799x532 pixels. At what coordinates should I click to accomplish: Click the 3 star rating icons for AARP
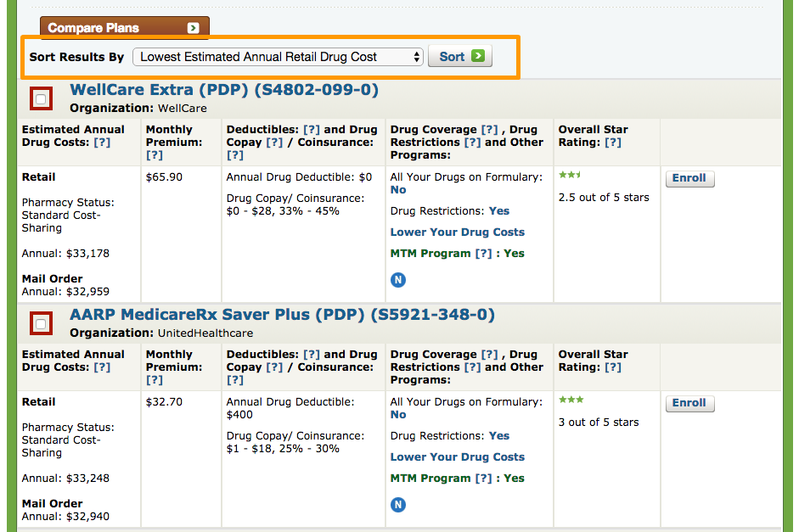(571, 400)
